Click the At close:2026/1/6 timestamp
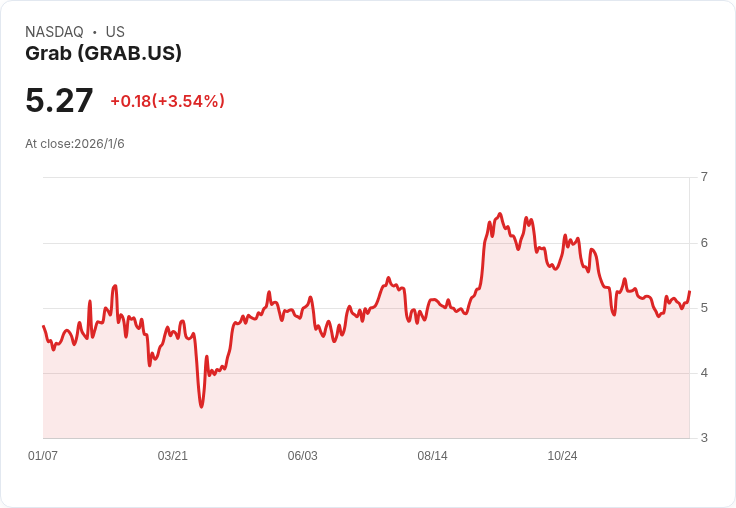 tap(75, 144)
